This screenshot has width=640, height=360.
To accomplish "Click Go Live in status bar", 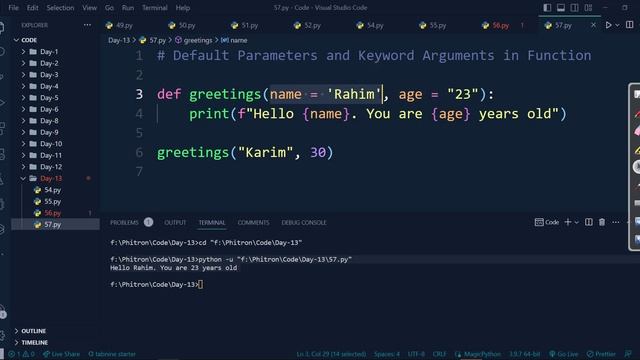I will (564, 354).
